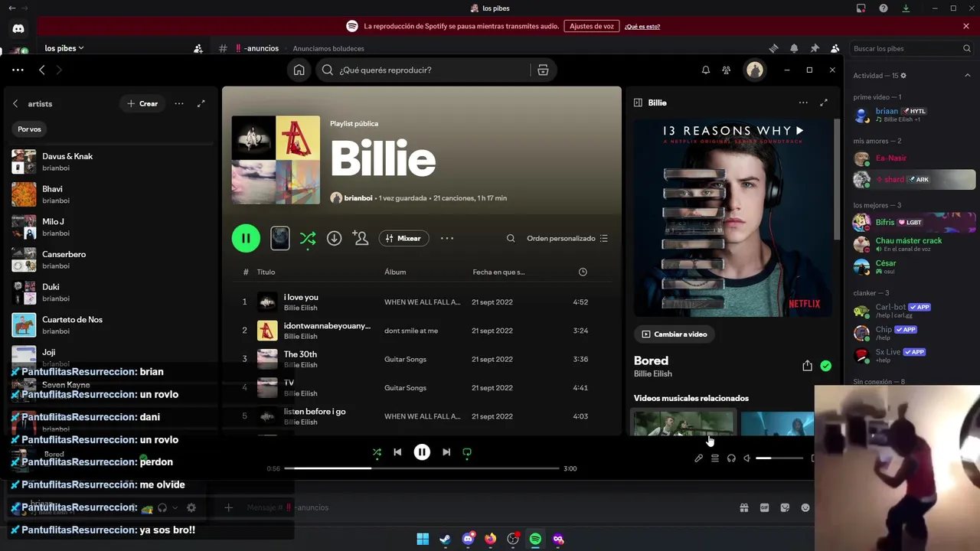Skip to next track in player

click(x=446, y=452)
